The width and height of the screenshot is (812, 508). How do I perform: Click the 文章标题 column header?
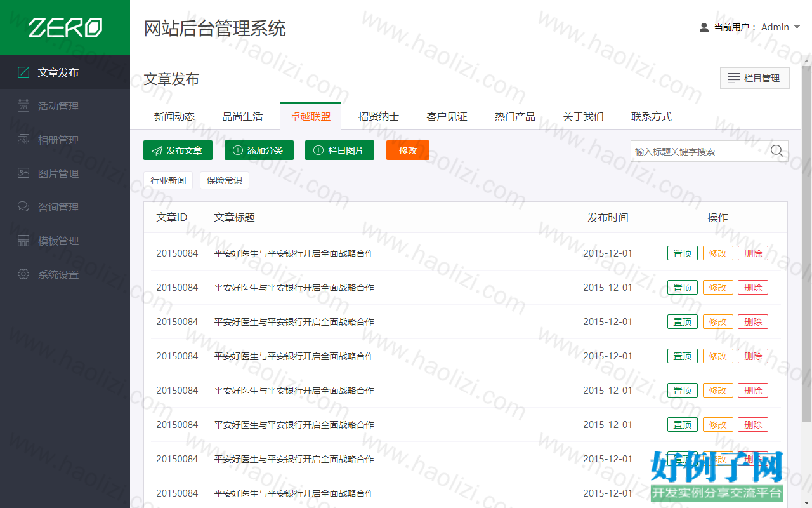(x=235, y=217)
